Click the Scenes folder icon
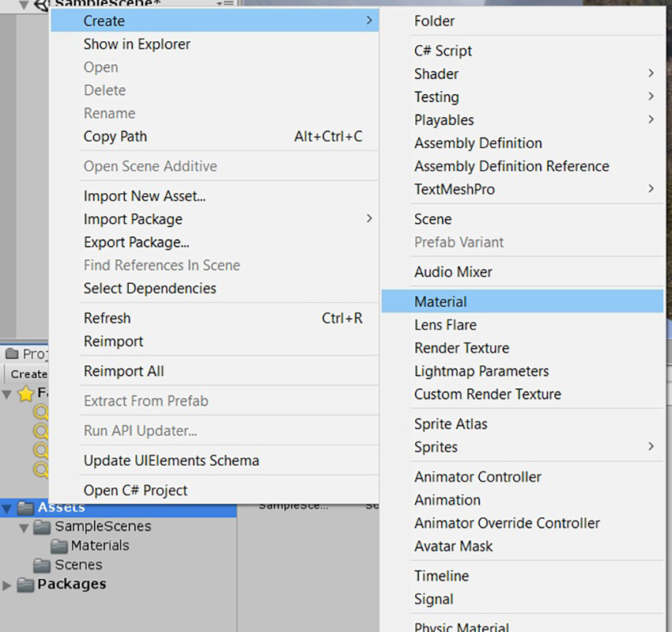Image resolution: width=672 pixels, height=632 pixels. (x=42, y=565)
